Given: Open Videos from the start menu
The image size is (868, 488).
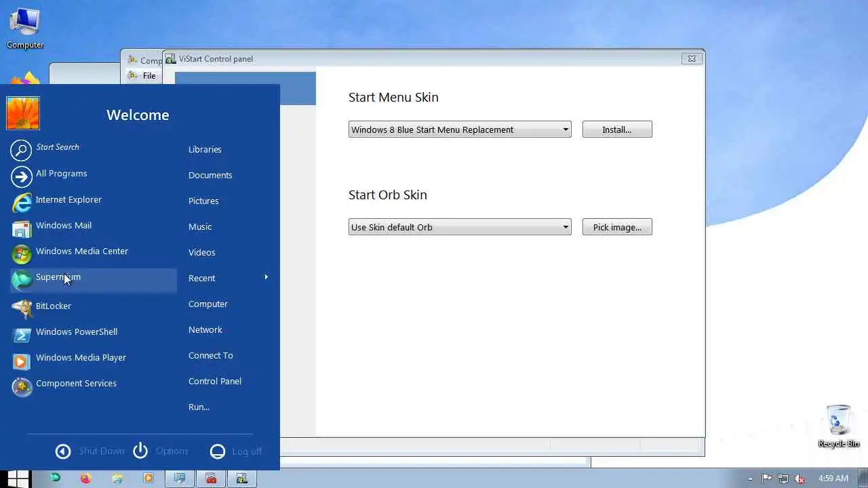Looking at the screenshot, I should [x=201, y=252].
